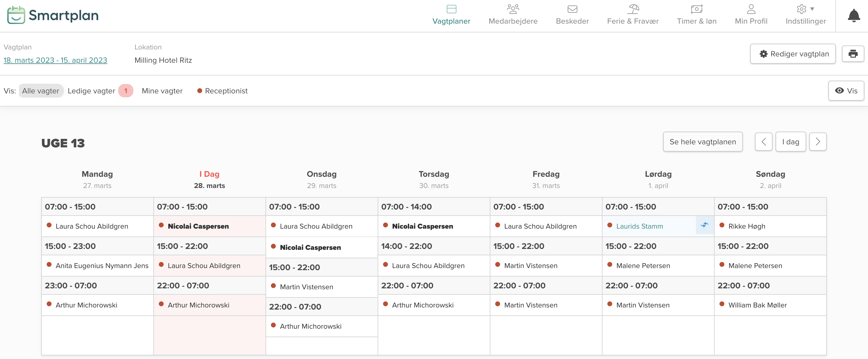The image size is (868, 359).
Task: Select Nicolai Caspersen's Tuesday morning shift
Action: pos(209,226)
